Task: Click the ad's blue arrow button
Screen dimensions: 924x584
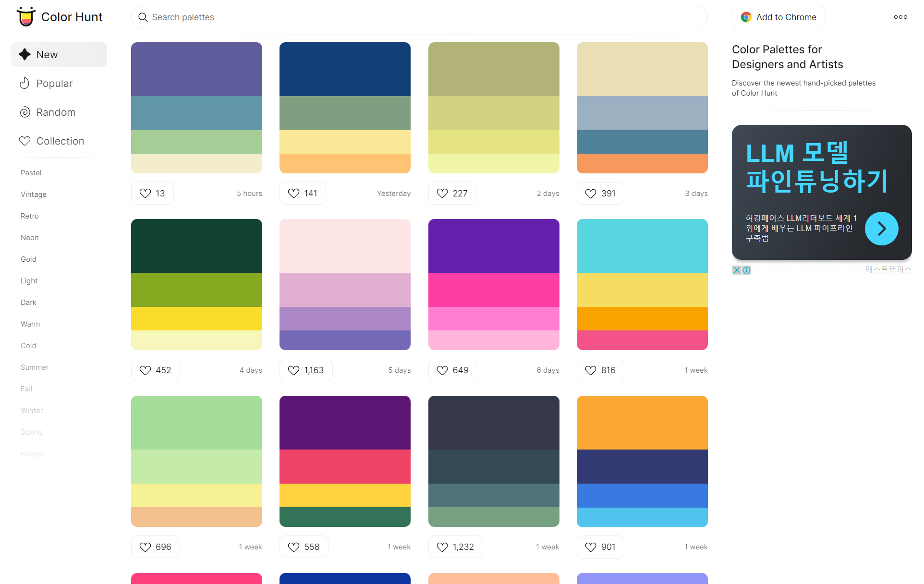Action: pos(881,229)
